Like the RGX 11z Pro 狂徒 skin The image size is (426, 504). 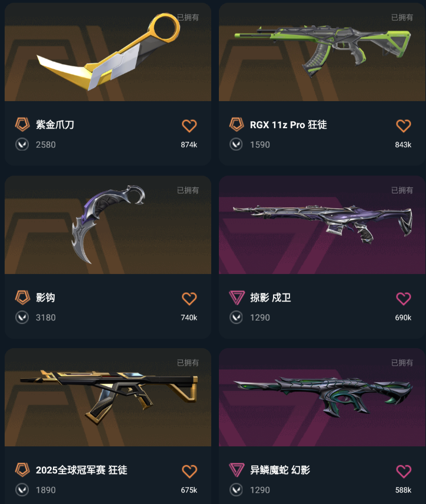point(403,126)
